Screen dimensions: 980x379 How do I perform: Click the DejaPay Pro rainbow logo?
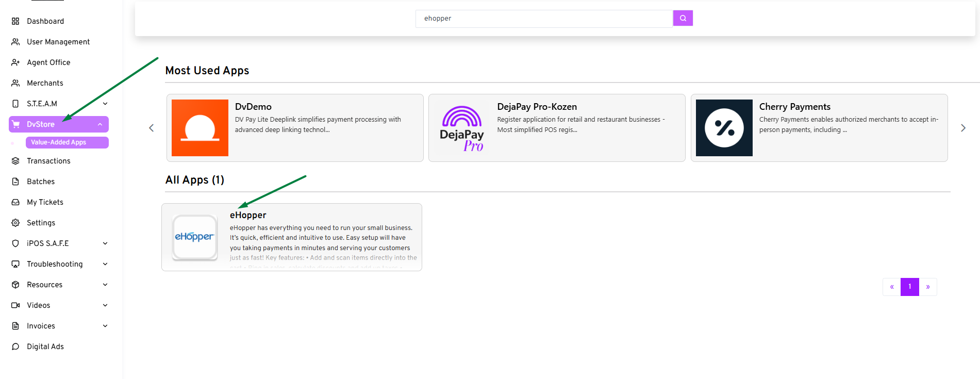click(x=462, y=128)
